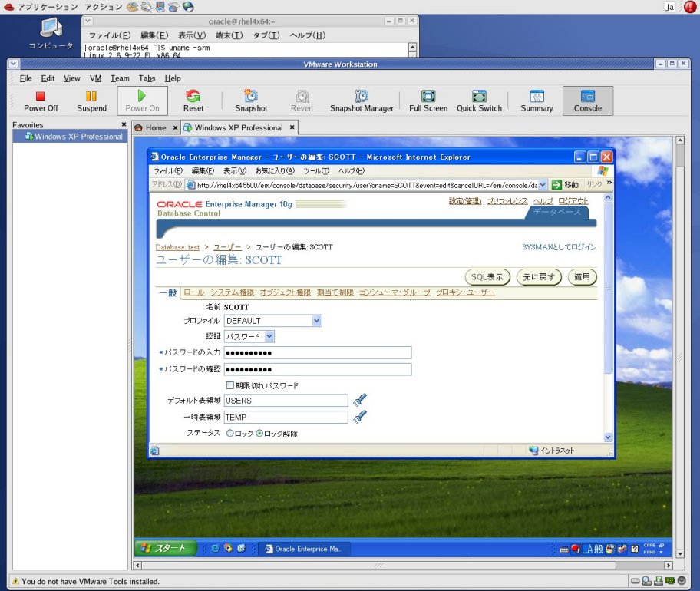Open the システム権限 tab
Viewport: 700px width, 591px height.
tap(232, 292)
